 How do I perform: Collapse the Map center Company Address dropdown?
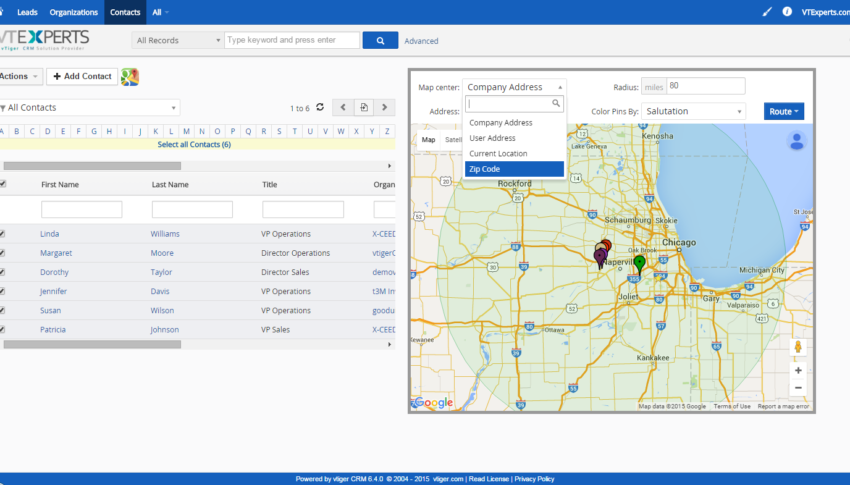(x=513, y=87)
